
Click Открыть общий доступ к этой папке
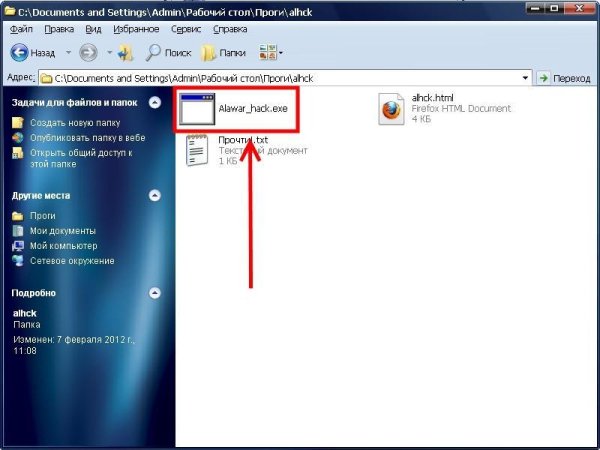81,158
